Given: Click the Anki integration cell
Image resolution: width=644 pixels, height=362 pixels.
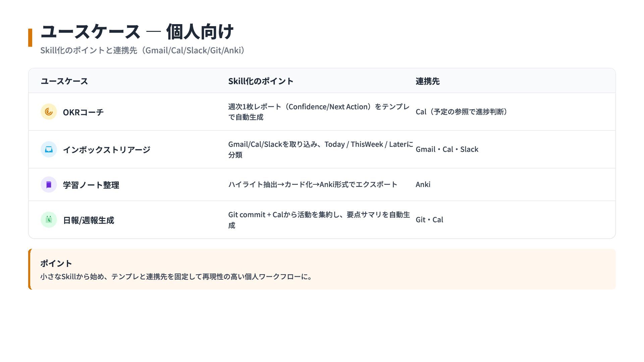Looking at the screenshot, I should (x=423, y=185).
